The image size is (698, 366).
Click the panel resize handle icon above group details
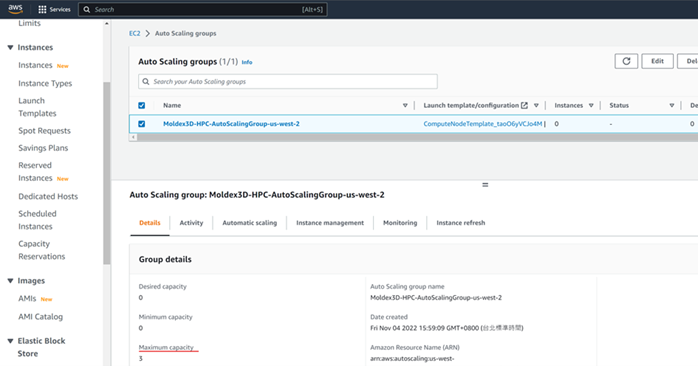click(485, 185)
